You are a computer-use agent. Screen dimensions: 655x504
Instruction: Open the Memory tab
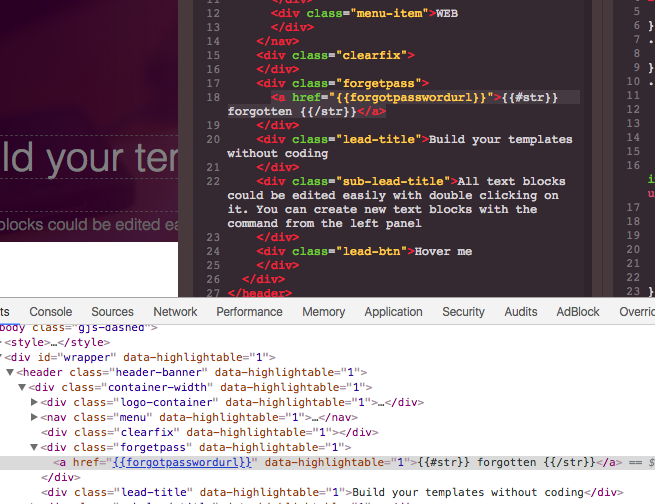coord(324,312)
